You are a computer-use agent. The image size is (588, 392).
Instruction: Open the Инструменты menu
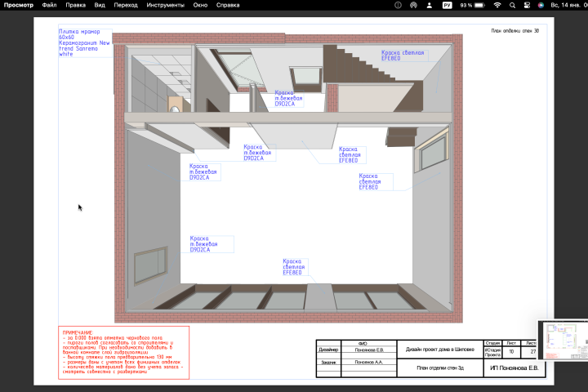pos(165,5)
